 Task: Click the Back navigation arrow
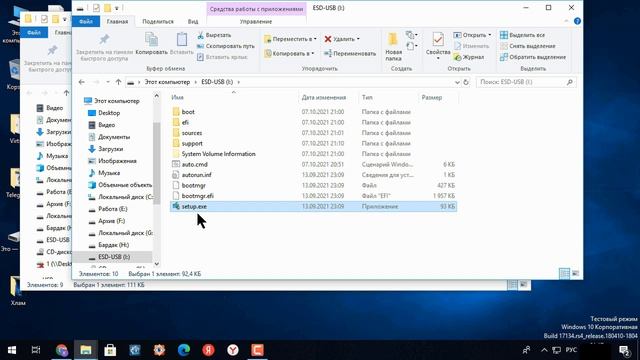coord(82,82)
